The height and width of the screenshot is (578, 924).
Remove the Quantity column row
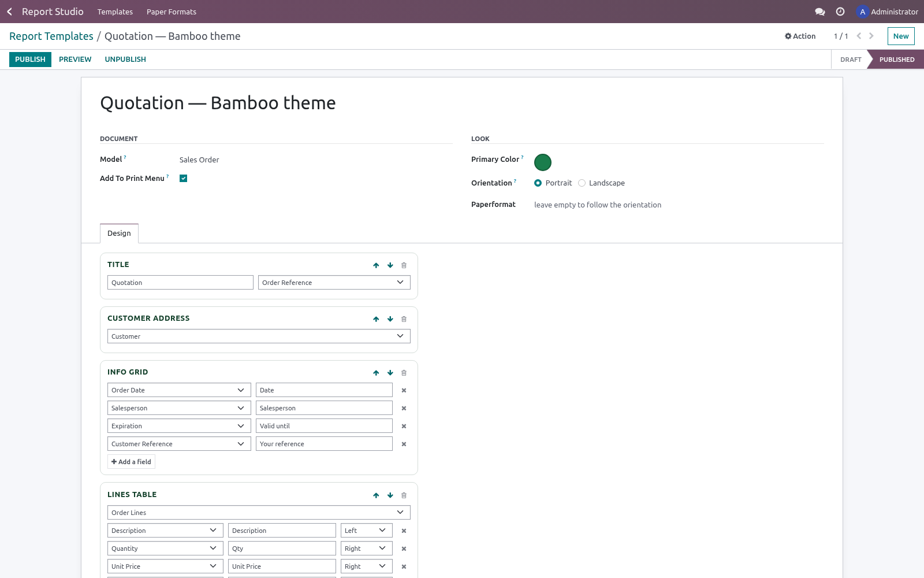404,549
